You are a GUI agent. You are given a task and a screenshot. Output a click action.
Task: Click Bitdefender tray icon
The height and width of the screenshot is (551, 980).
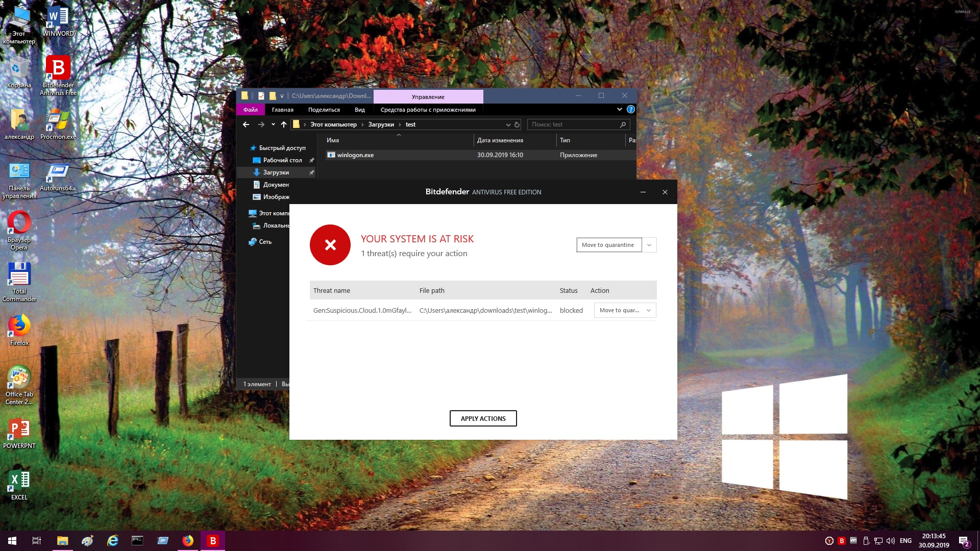click(842, 541)
